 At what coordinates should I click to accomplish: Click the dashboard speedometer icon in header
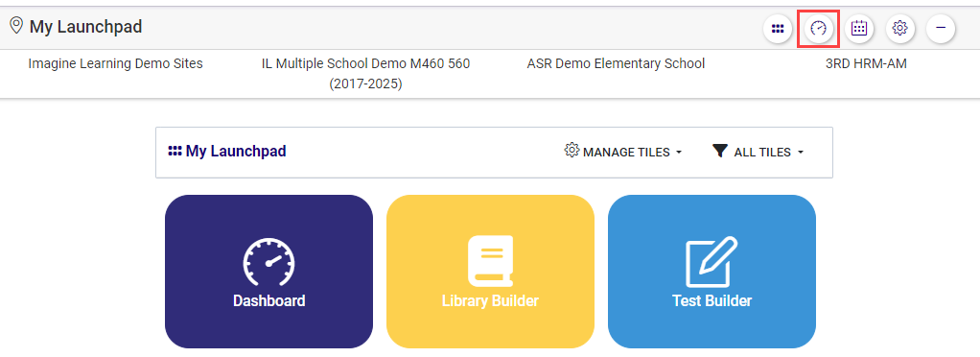818,28
